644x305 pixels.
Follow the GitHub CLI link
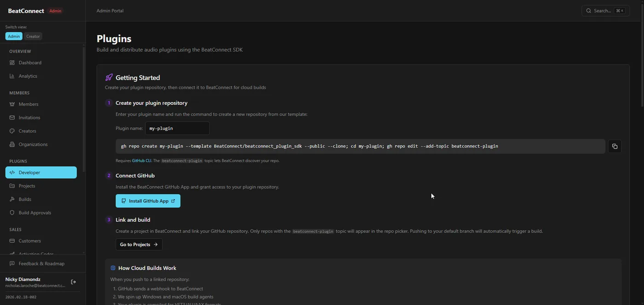click(141, 161)
